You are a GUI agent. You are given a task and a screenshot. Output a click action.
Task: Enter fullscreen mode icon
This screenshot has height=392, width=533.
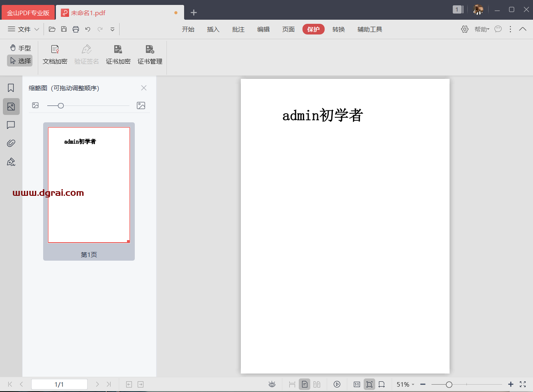523,384
